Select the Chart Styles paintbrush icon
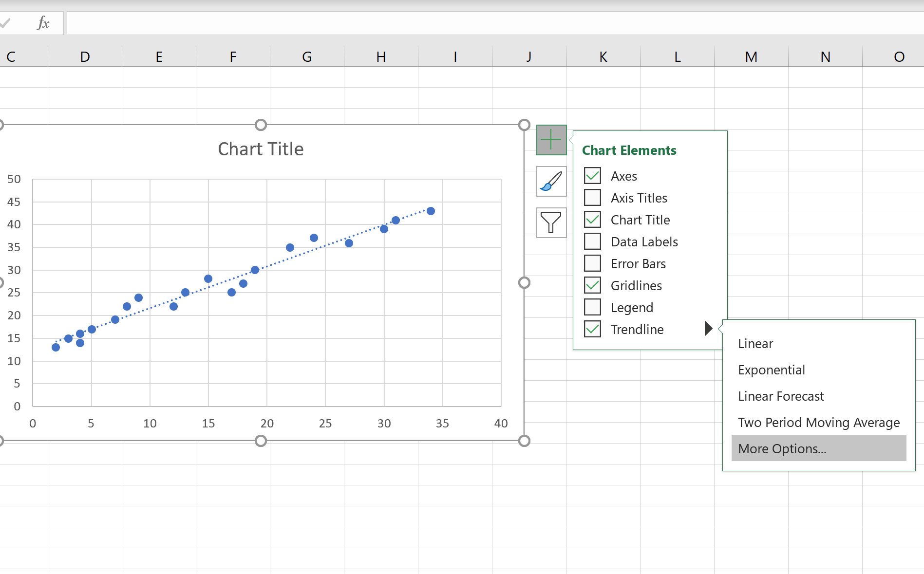The height and width of the screenshot is (574, 924). pyautogui.click(x=551, y=181)
